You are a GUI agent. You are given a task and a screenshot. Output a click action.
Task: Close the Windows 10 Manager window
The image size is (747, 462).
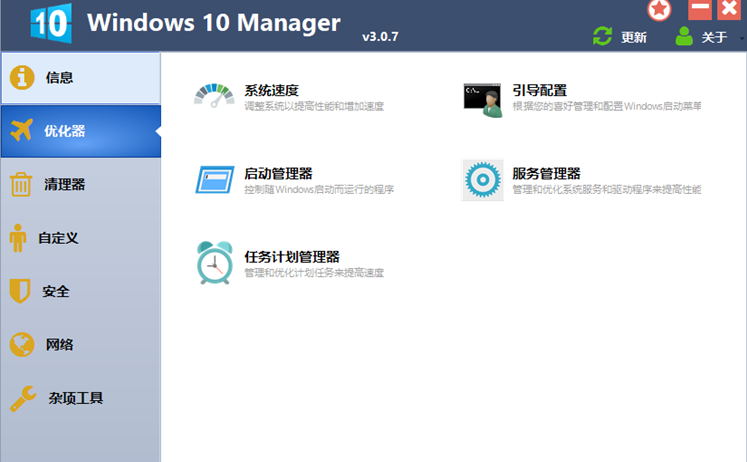(x=729, y=10)
